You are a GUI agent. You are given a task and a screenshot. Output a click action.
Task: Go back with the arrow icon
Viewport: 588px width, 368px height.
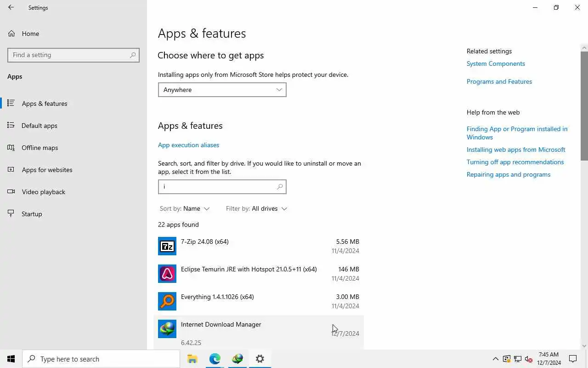point(11,7)
